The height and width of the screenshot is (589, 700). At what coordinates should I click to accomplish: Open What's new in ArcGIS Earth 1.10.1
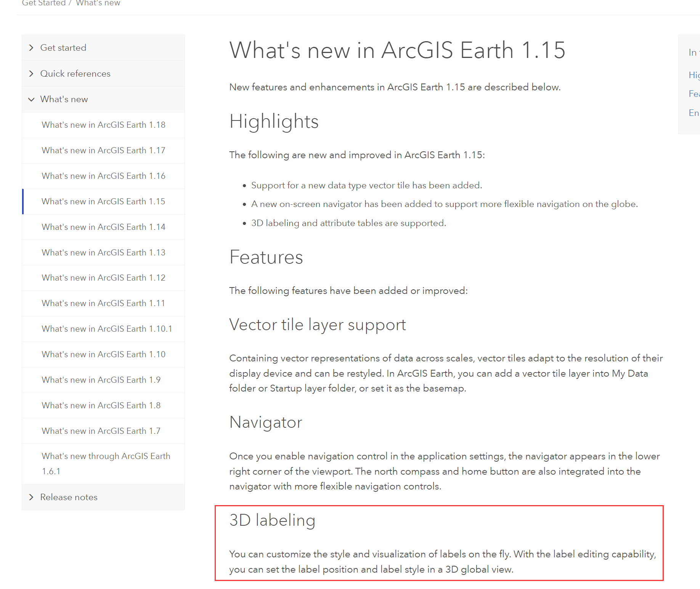[107, 329]
